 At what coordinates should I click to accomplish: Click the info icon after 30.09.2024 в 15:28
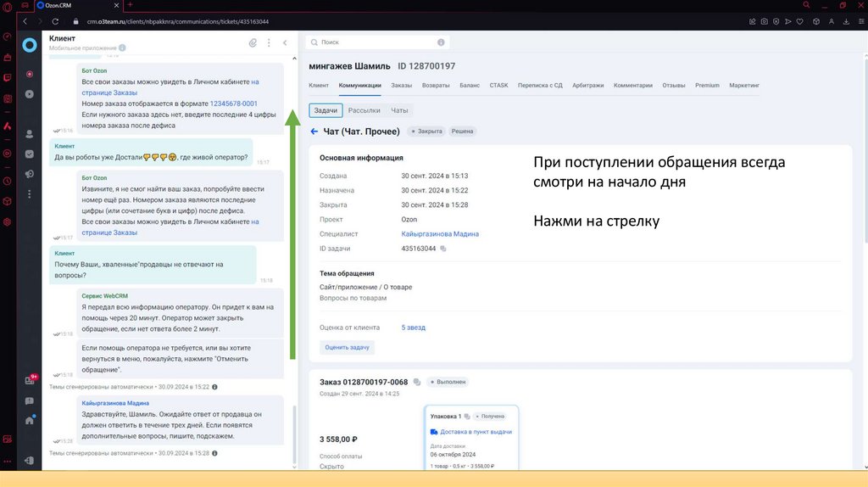(214, 453)
